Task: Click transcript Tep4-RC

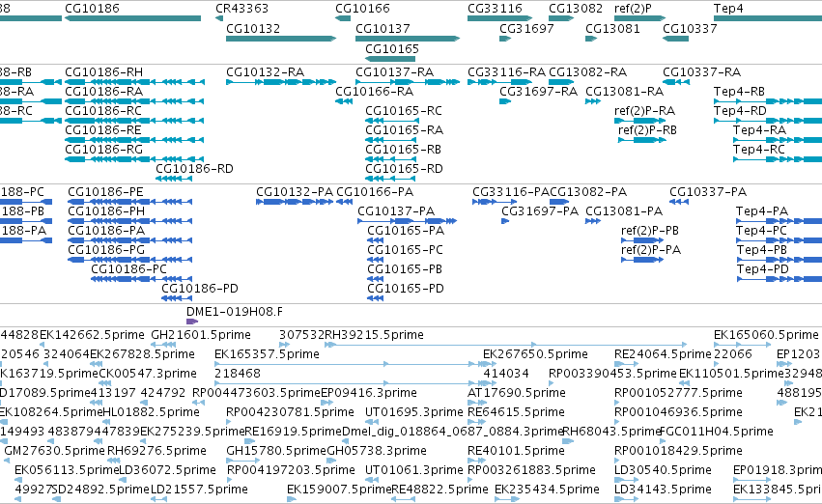Action: (778, 159)
